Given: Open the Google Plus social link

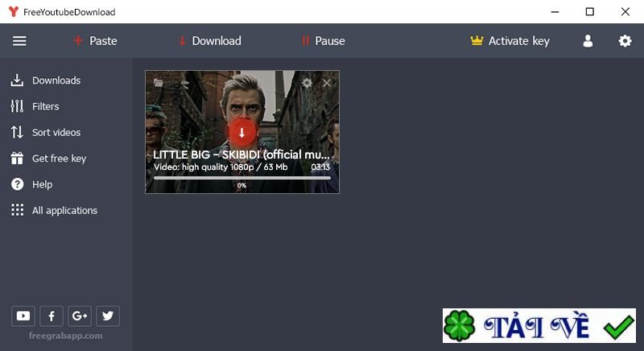Looking at the screenshot, I should (80, 316).
